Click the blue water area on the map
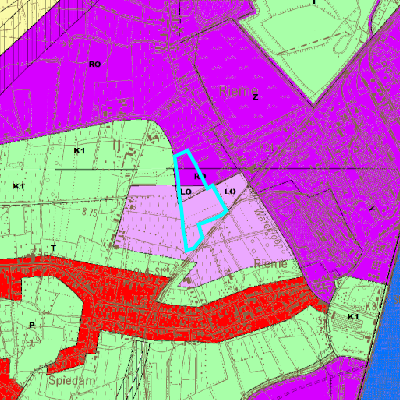Image resolution: width=400 pixels, height=400 pixels. point(383,333)
